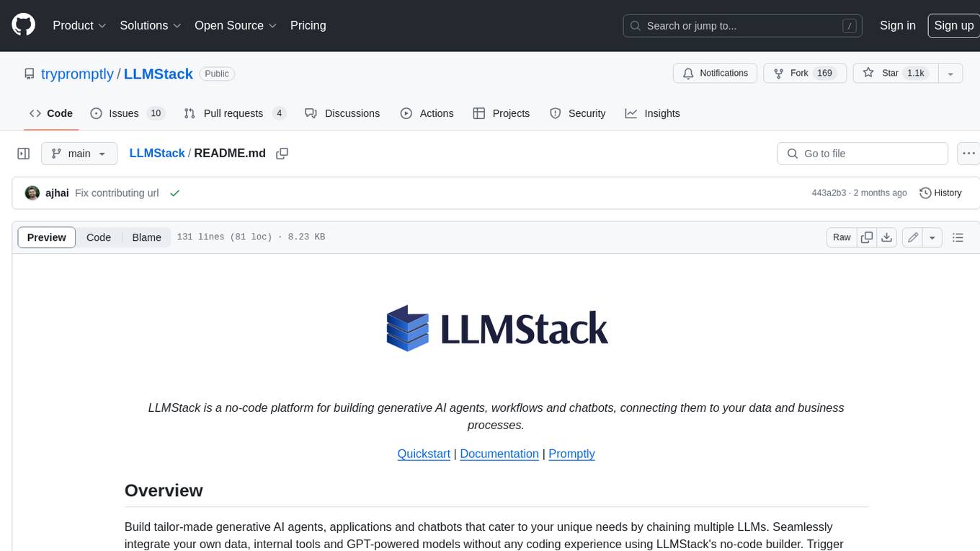Viewport: 980px width, 551px height.
Task: Open the Raw file view
Action: click(842, 237)
